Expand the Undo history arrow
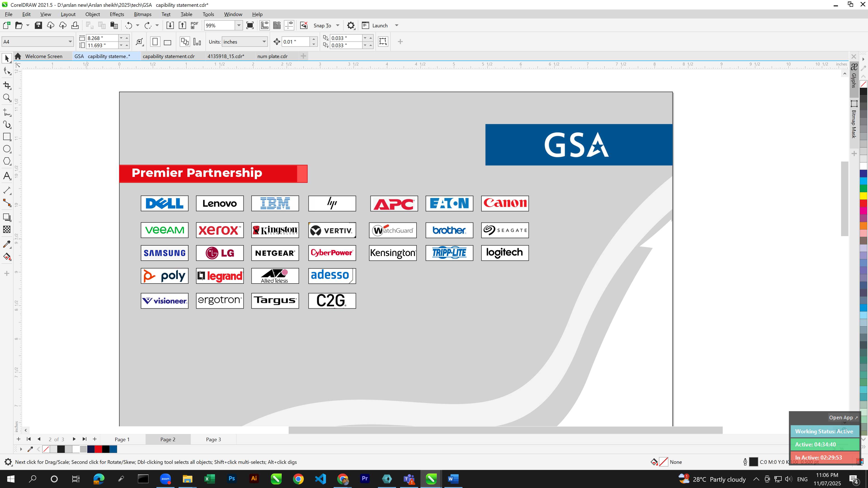This screenshot has height=488, width=868. [137, 26]
